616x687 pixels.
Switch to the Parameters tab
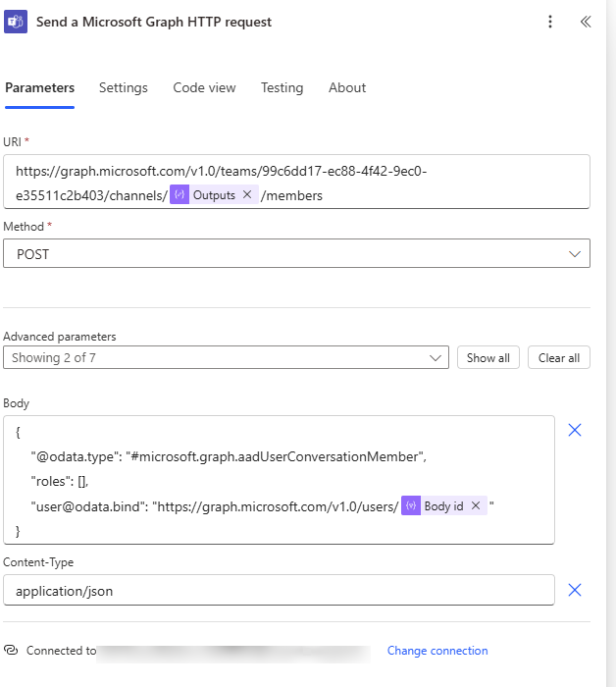40,88
